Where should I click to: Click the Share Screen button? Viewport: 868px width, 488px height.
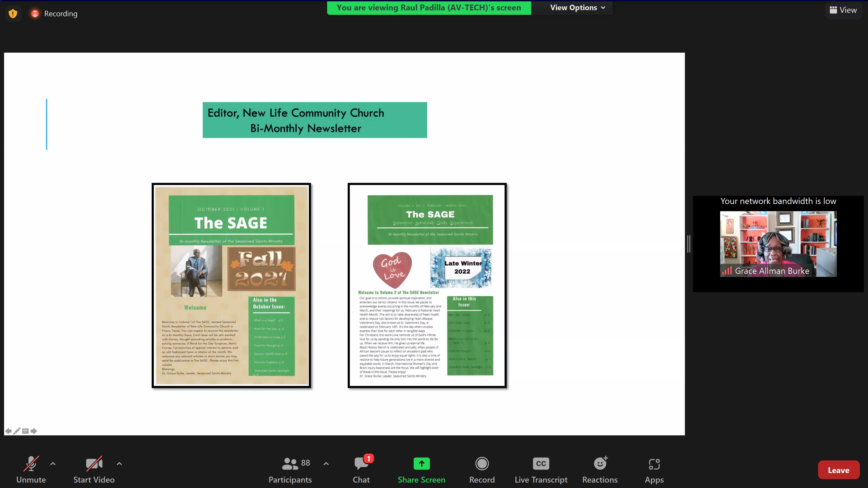(421, 469)
